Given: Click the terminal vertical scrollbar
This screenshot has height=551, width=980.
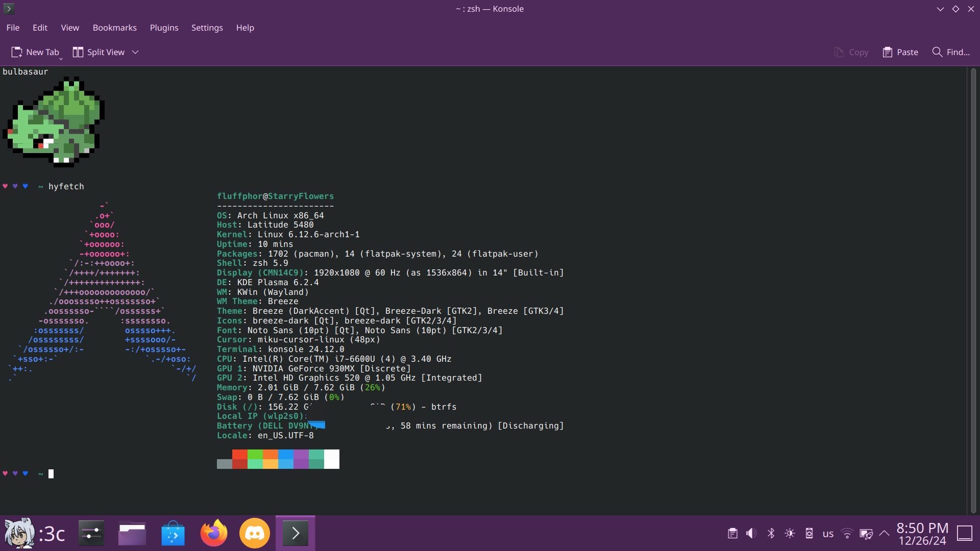Looking at the screenshot, I should (x=973, y=290).
